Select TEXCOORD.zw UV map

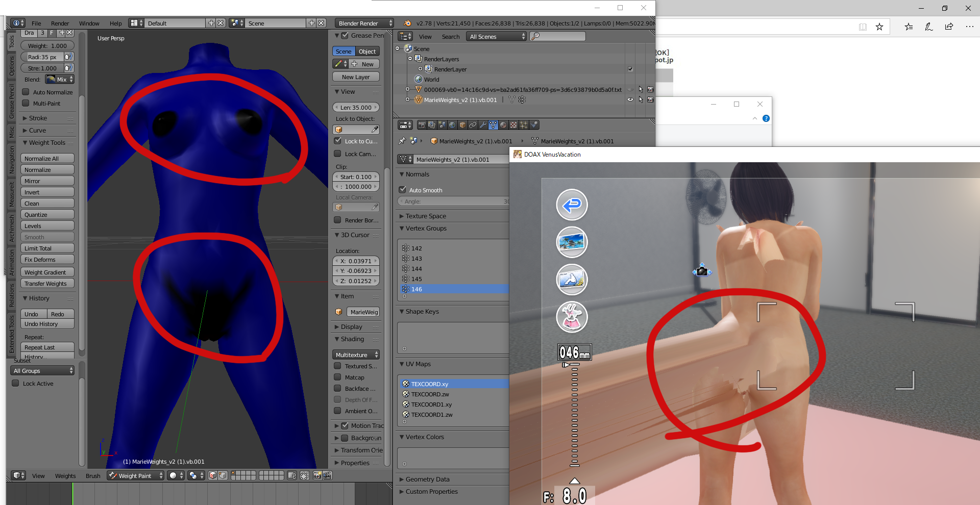454,394
